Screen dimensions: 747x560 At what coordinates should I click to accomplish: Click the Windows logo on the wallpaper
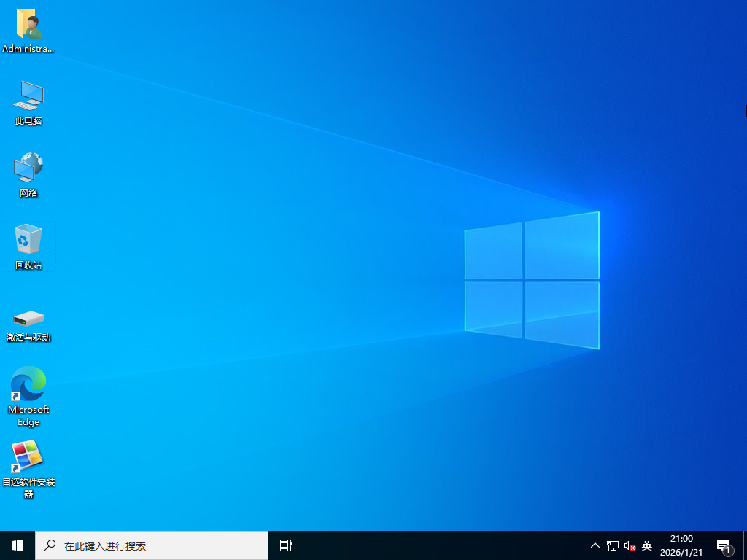[x=532, y=280]
